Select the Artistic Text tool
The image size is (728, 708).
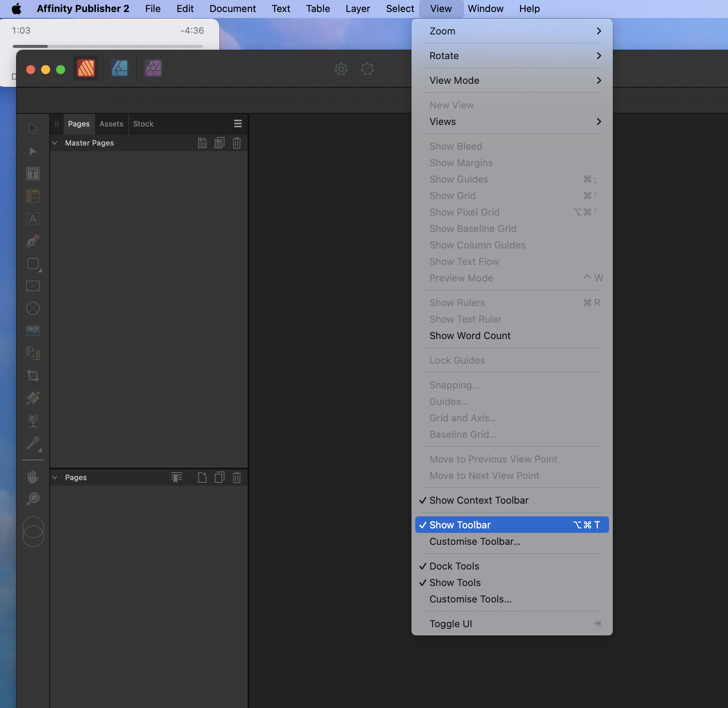[x=33, y=219]
